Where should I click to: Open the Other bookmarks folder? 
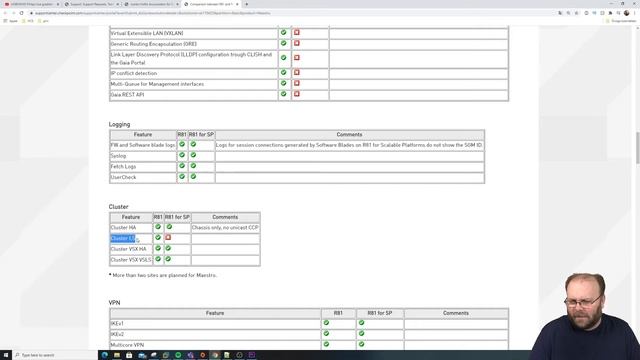[621, 21]
